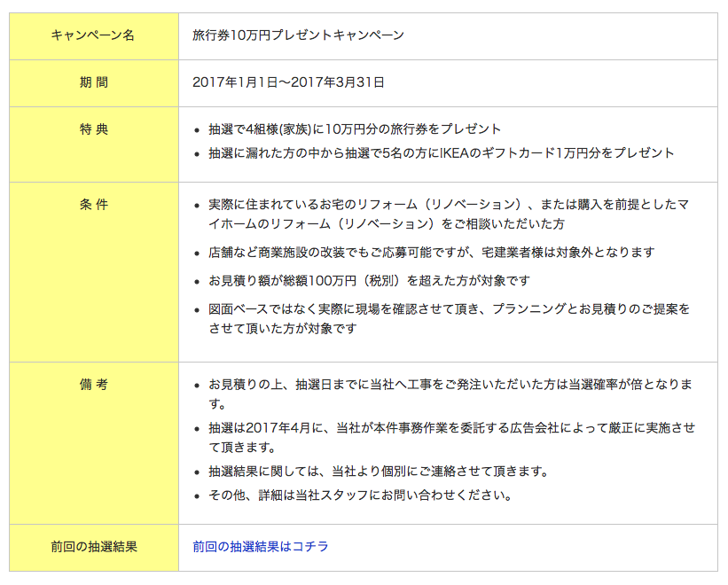Viewport: 728px width, 585px height.
Task: Click the 期間 row header
Action: pos(93,82)
